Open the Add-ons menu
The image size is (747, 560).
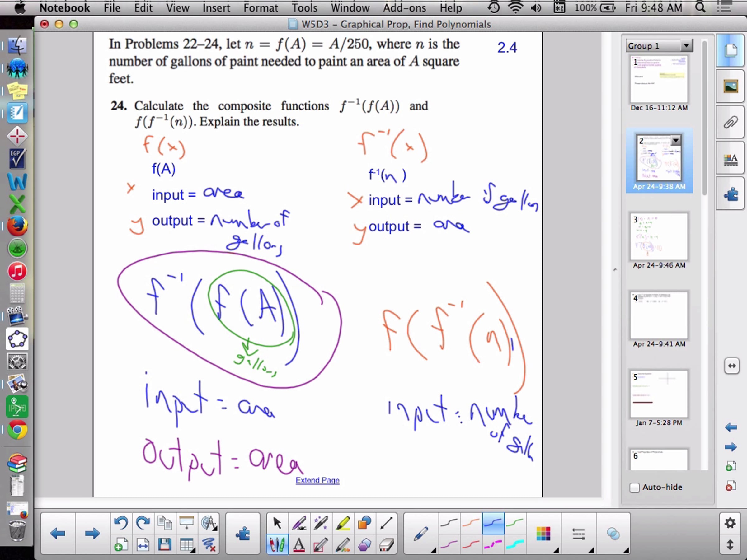click(404, 7)
